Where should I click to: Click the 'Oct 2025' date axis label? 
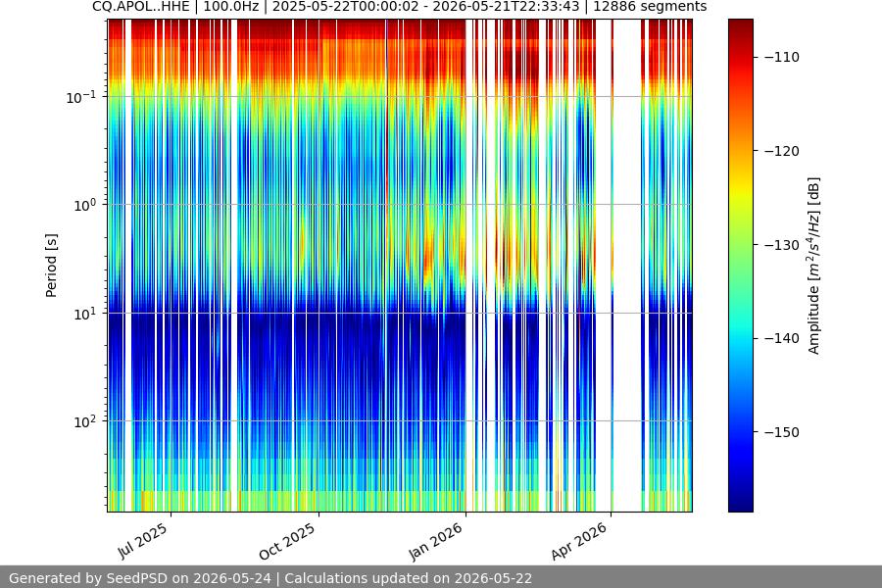tap(287, 542)
